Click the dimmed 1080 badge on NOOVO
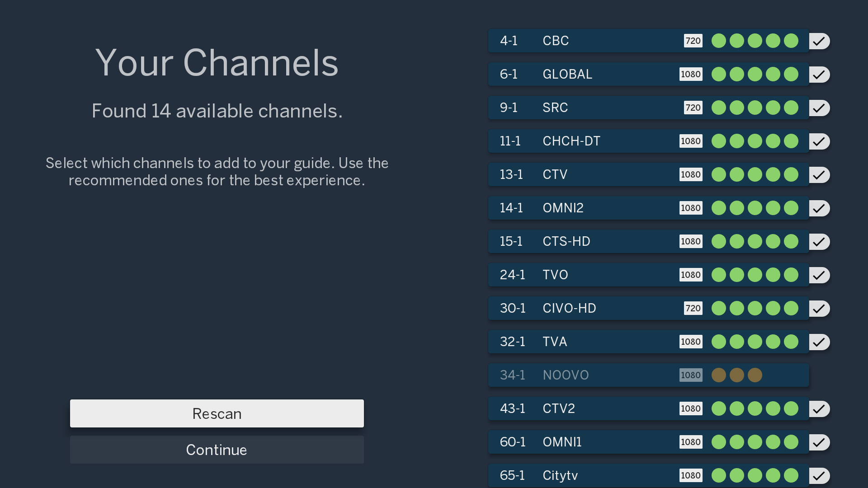This screenshot has height=488, width=868. pos(691,375)
